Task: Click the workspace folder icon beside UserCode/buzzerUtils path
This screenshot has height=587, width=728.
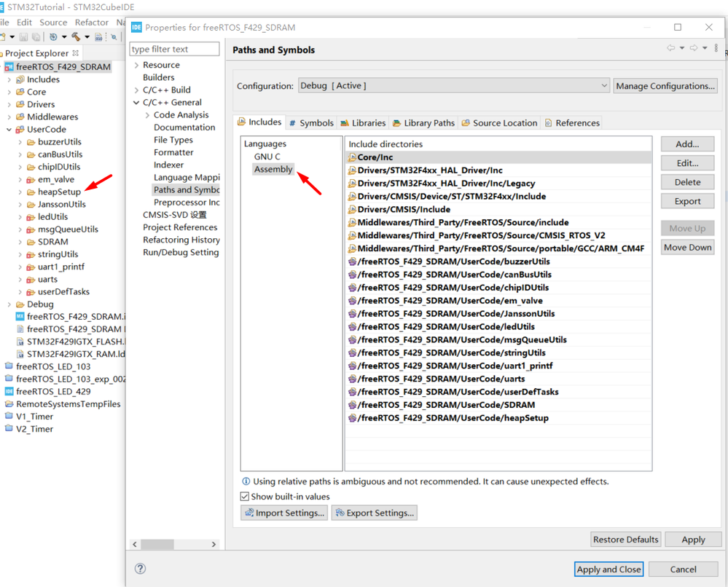Action: (353, 261)
